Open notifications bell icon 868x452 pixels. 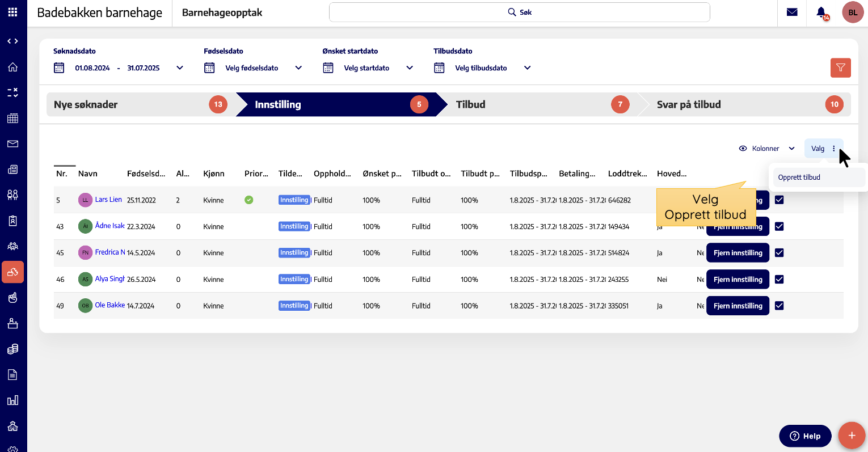coord(821,12)
